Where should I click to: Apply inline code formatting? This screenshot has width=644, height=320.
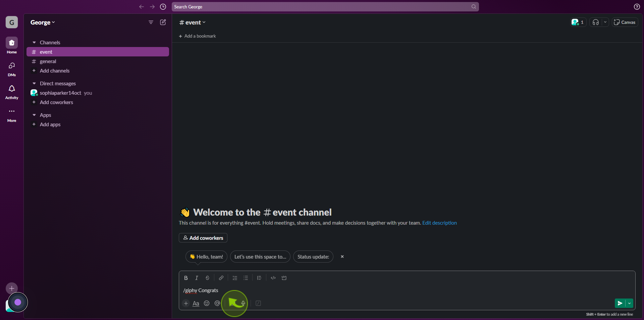click(x=273, y=278)
